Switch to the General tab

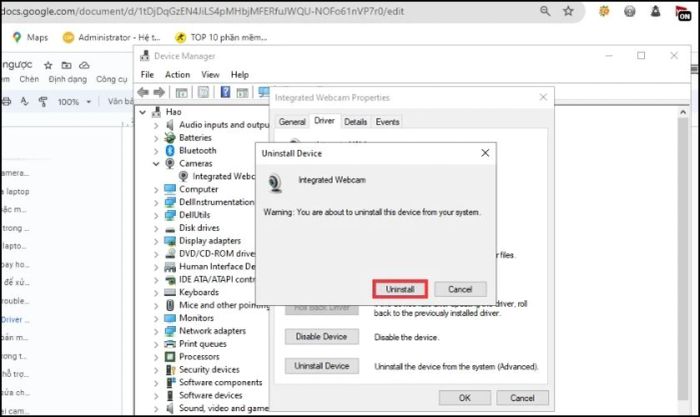point(292,122)
